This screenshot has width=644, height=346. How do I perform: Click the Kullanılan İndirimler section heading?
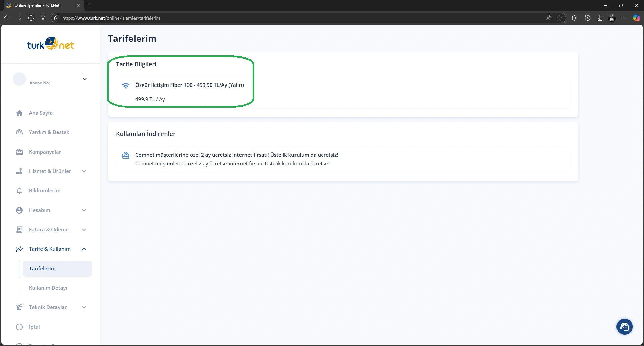146,134
